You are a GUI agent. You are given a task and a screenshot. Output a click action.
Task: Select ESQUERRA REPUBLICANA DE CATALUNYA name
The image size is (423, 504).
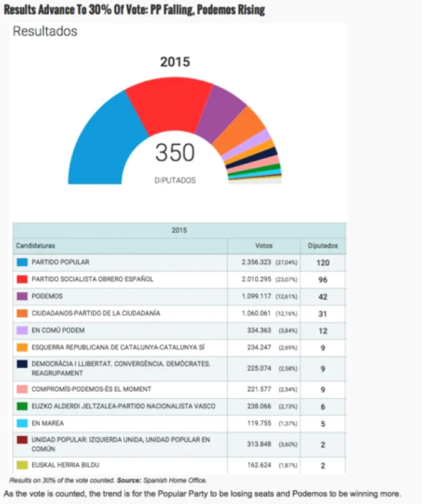[x=118, y=347]
